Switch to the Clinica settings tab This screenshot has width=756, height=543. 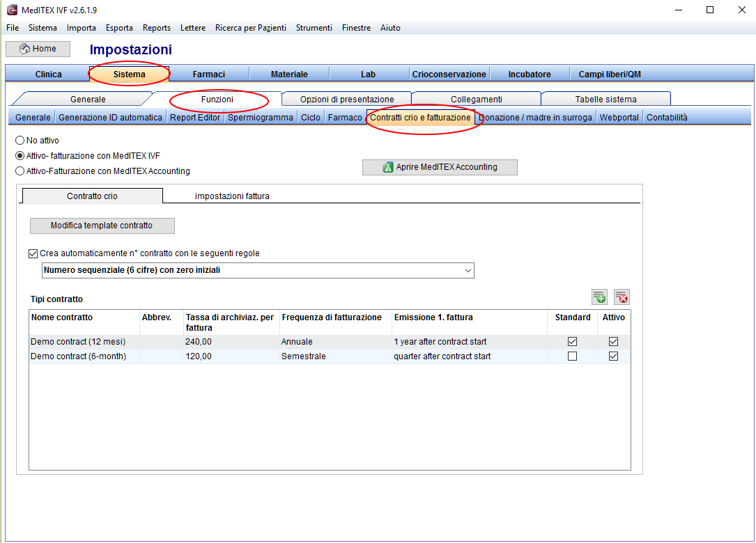point(48,74)
